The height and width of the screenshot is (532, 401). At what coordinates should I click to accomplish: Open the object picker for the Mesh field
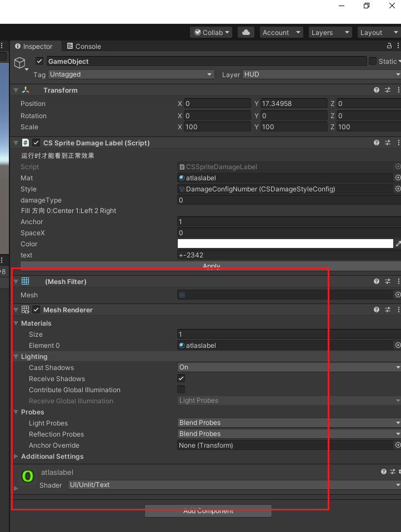click(398, 295)
